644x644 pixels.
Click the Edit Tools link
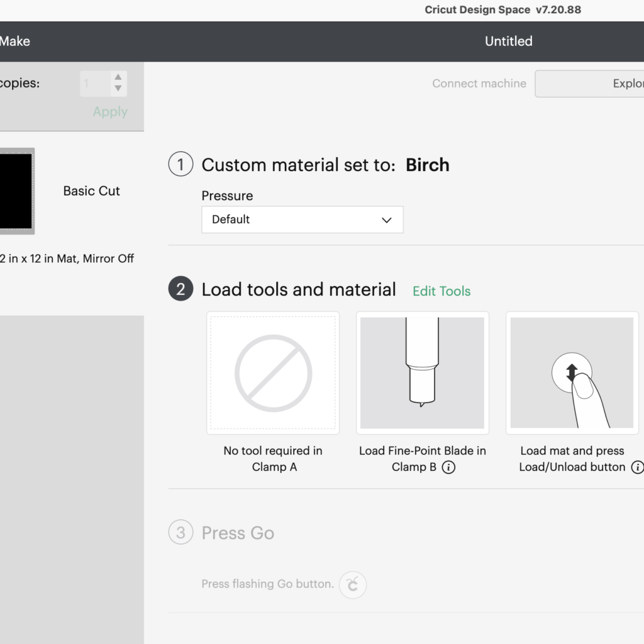pyautogui.click(x=441, y=291)
